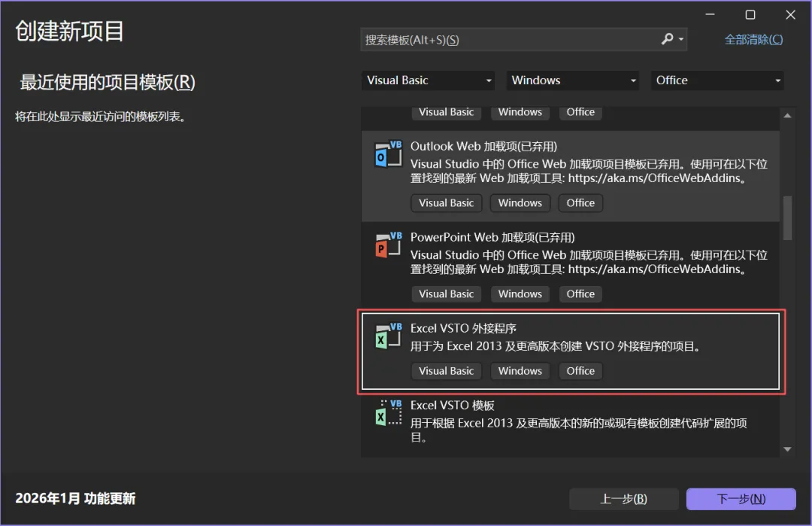Click Visual Basic tag under PowerPoint Web add-in
This screenshot has height=526, width=812.
pyautogui.click(x=447, y=293)
